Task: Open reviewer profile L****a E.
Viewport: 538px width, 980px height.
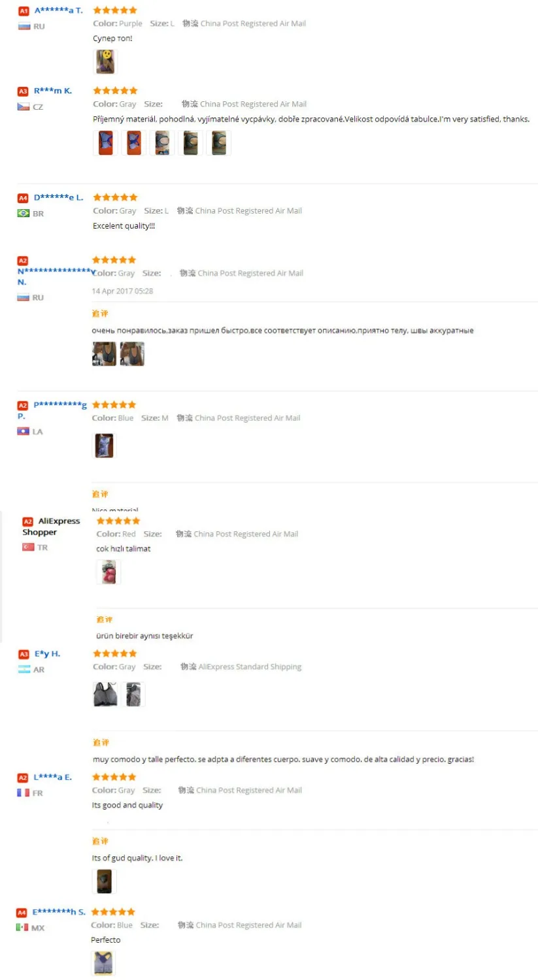Action: (x=53, y=777)
